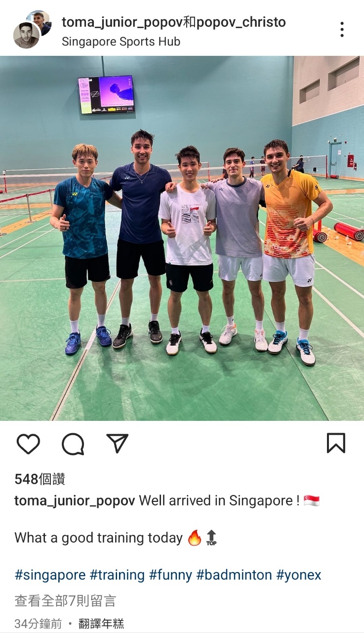Open the #yonex hashtag

point(299,575)
